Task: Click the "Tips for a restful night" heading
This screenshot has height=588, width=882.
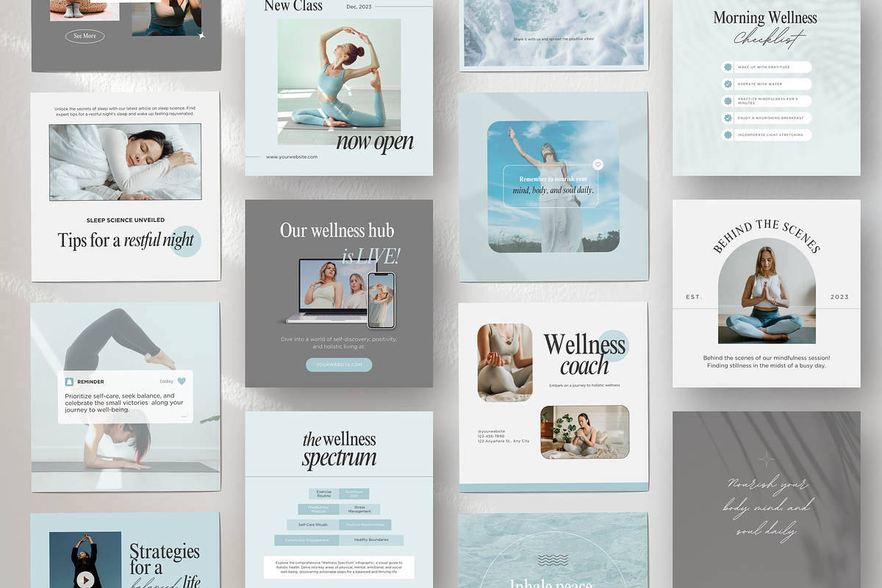Action: 126,240
